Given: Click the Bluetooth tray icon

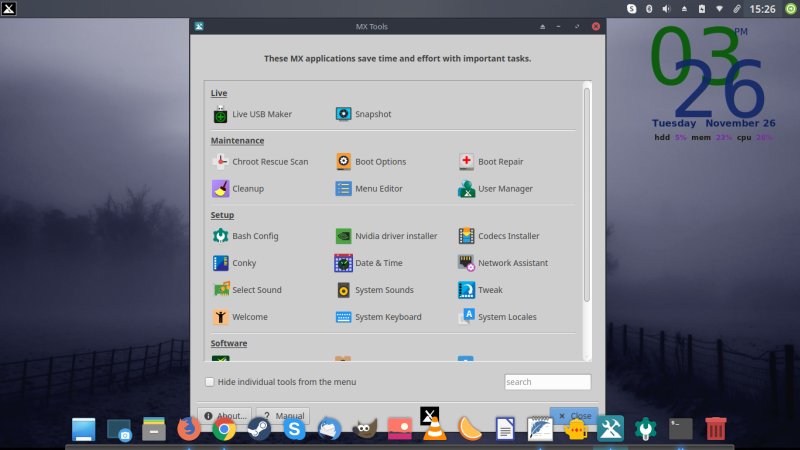Looking at the screenshot, I should tap(649, 9).
